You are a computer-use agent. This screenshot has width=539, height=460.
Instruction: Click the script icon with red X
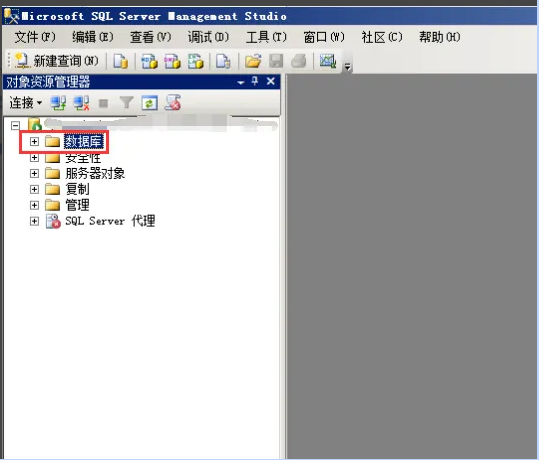173,102
